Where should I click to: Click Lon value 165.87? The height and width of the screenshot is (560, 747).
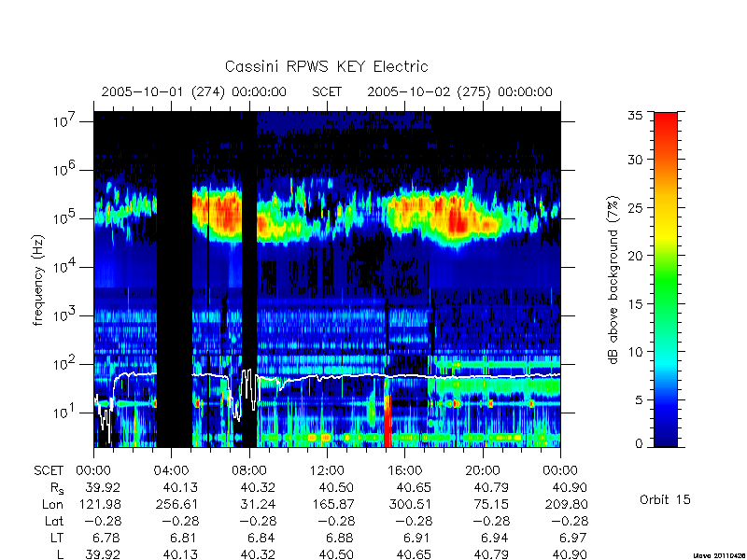point(332,504)
